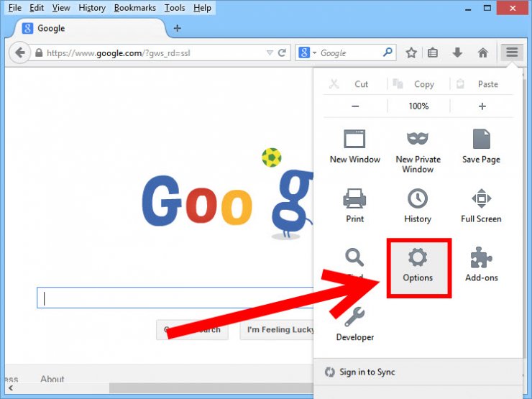This screenshot has width=532, height=399.
Task: Open the History menu in menu bar
Action: pyautogui.click(x=92, y=7)
